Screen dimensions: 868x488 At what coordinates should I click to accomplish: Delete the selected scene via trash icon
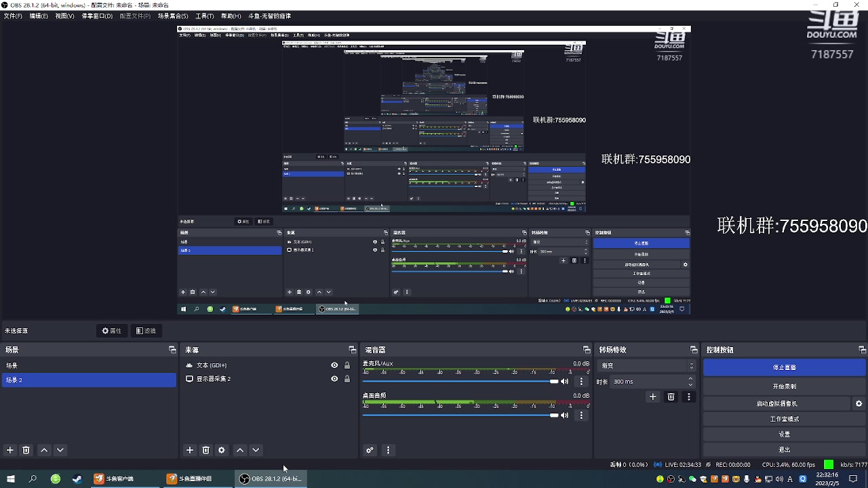(x=26, y=450)
